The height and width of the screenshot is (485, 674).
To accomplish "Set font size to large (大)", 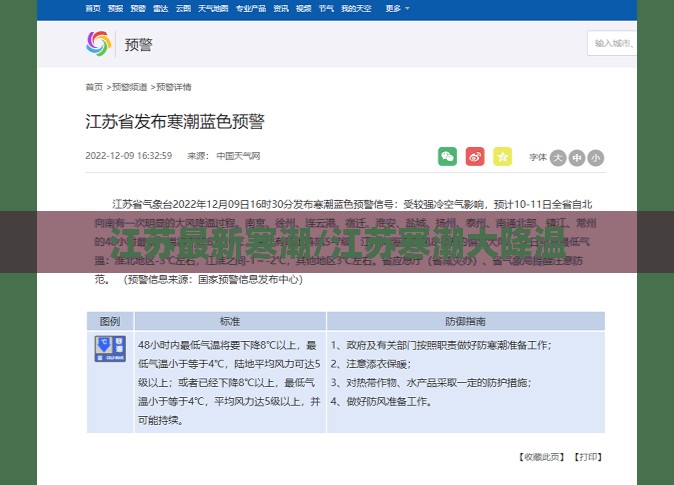I will point(558,158).
